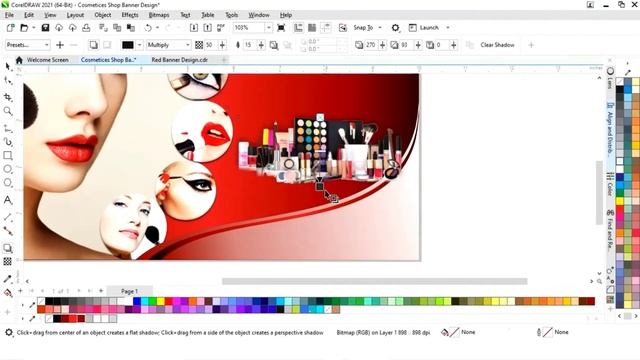
Task: Click the Print icon
Action: point(86,28)
